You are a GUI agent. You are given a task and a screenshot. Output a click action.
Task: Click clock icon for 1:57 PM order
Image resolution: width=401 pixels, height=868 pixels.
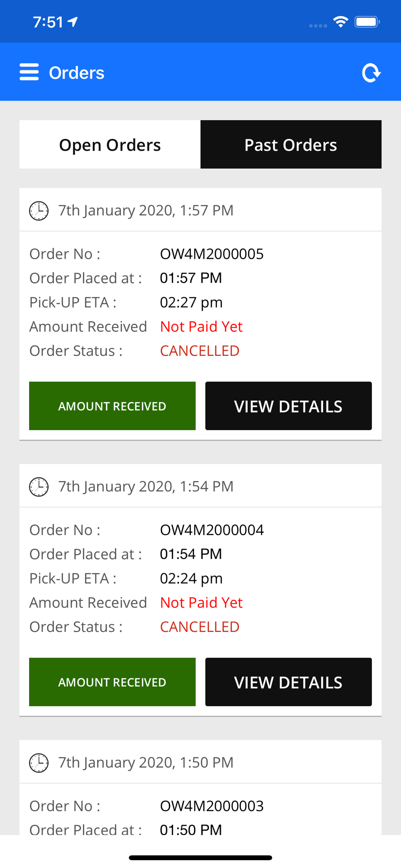(x=39, y=211)
